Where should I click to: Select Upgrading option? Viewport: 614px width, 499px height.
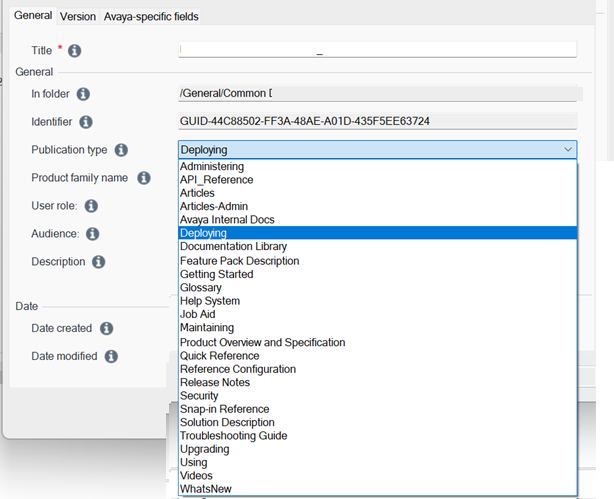[x=377, y=449]
